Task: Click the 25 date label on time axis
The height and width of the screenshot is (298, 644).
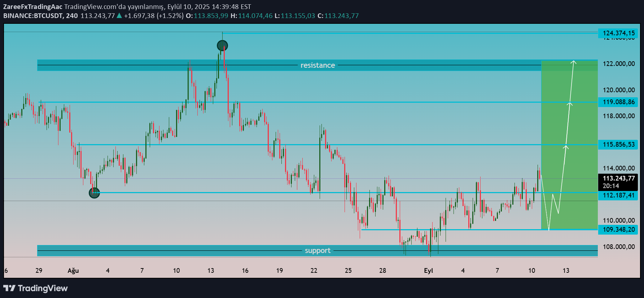Action: [x=348, y=271]
